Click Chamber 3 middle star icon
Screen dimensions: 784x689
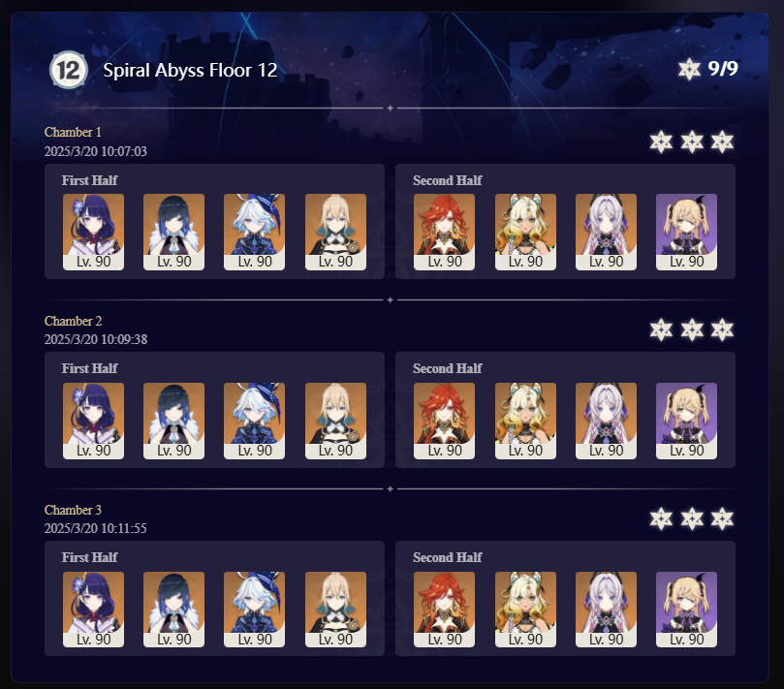pos(692,519)
